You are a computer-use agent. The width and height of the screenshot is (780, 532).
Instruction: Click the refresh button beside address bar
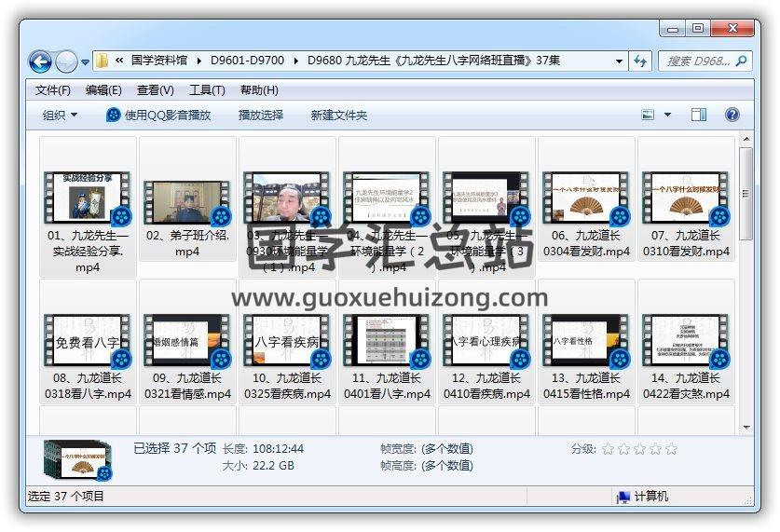click(x=640, y=61)
